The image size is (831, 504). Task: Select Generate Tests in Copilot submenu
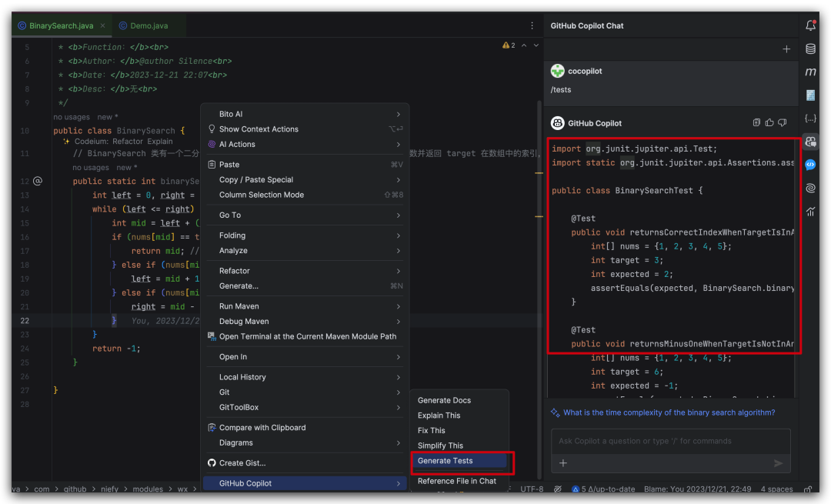point(459,461)
